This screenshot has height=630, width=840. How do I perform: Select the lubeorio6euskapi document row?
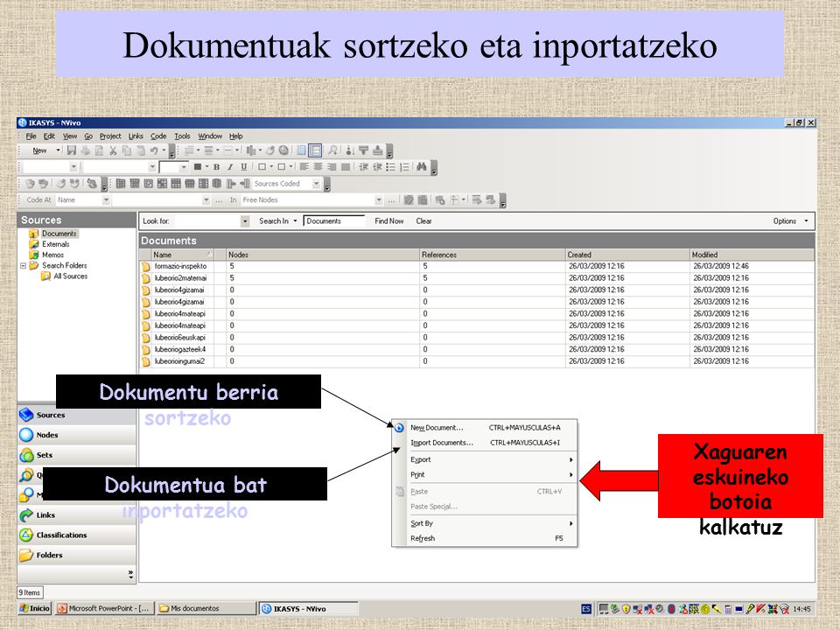[x=478, y=338]
